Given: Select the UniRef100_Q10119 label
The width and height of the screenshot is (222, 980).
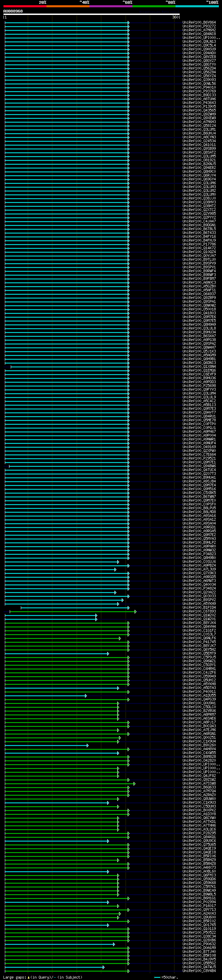Looking at the screenshot, I should tap(199, 929).
